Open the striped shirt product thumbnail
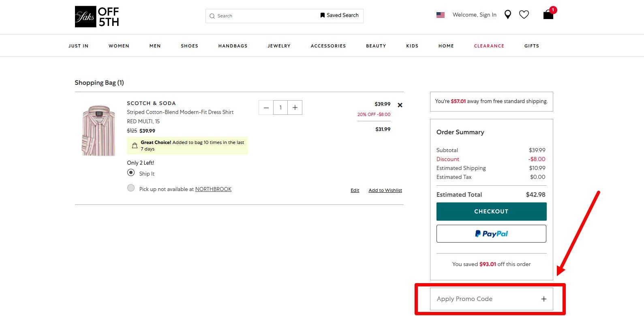The image size is (644, 316). [98, 130]
